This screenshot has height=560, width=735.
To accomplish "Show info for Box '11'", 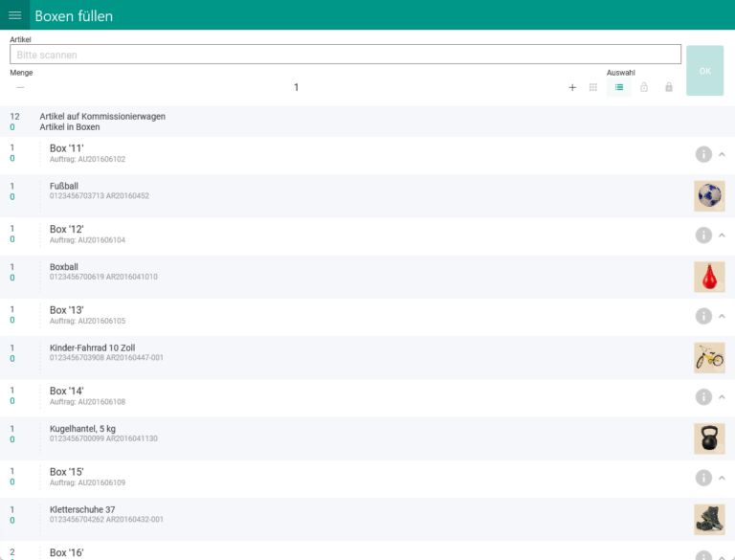I will (703, 154).
